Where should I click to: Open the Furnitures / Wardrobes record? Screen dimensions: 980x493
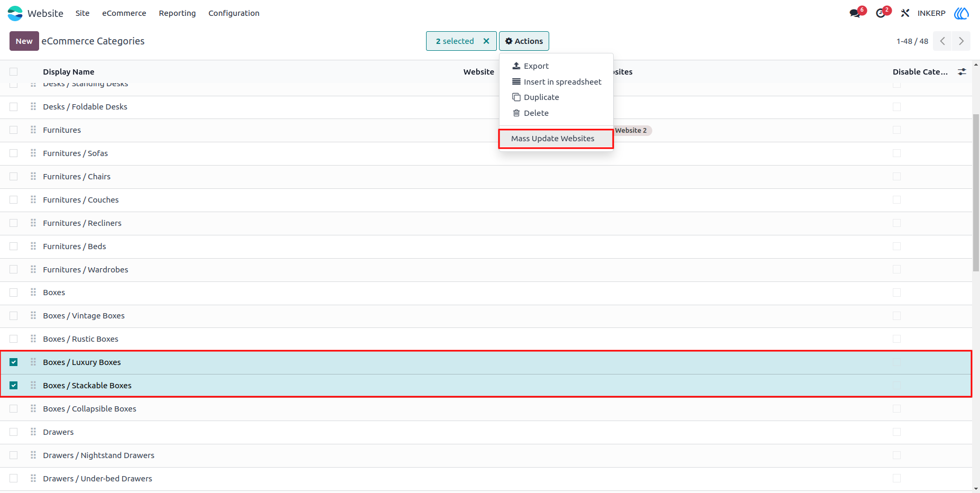[x=86, y=270]
